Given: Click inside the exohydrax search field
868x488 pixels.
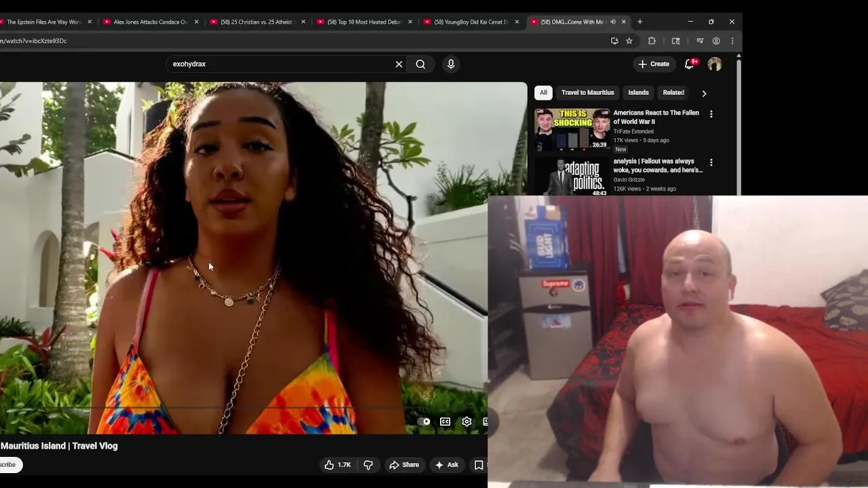Looking at the screenshot, I should pyautogui.click(x=278, y=64).
